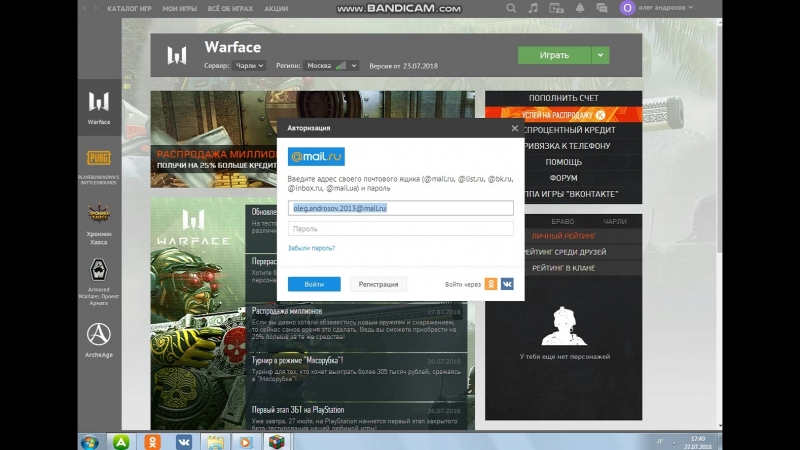Select Рейтинг среди друзей
The width and height of the screenshot is (800, 450).
click(563, 252)
